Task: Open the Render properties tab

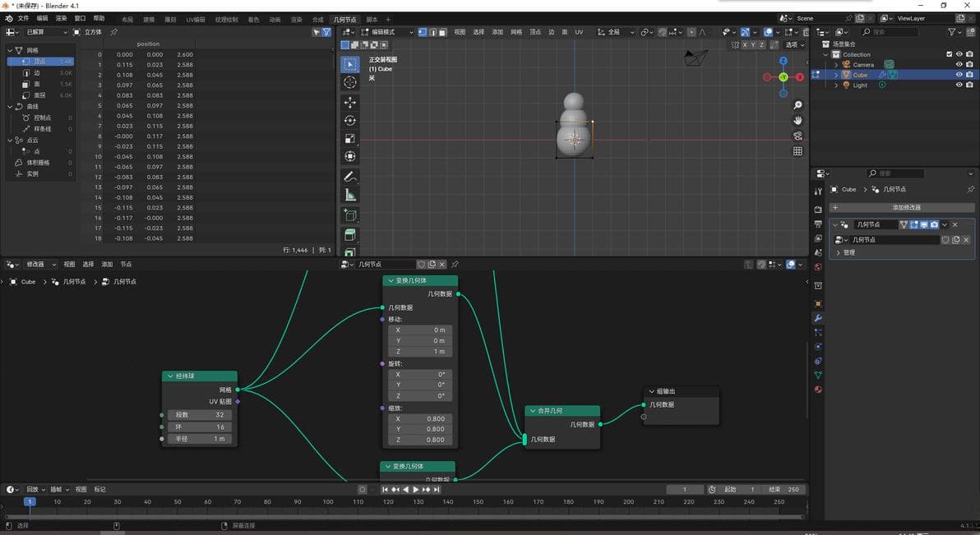Action: 818,210
